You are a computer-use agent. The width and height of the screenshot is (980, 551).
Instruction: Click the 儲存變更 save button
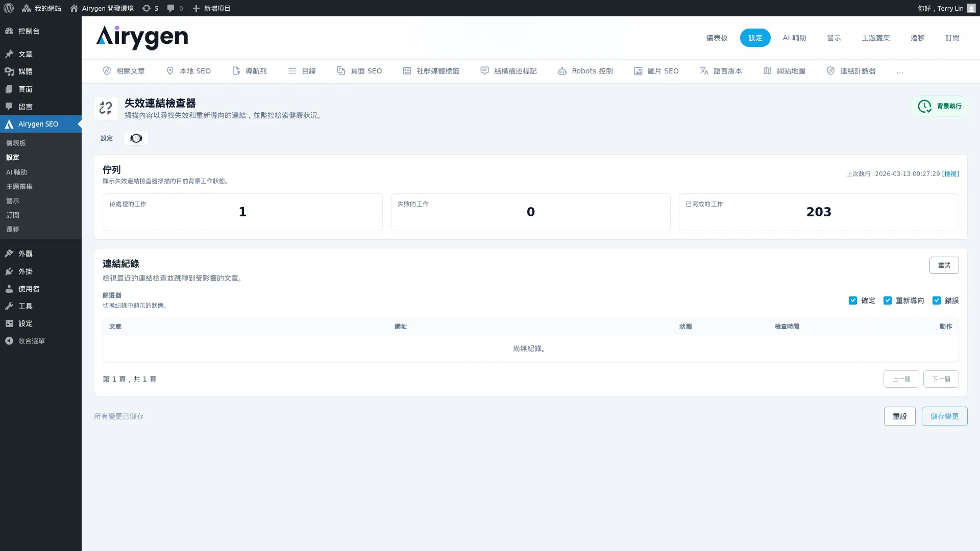pos(945,416)
